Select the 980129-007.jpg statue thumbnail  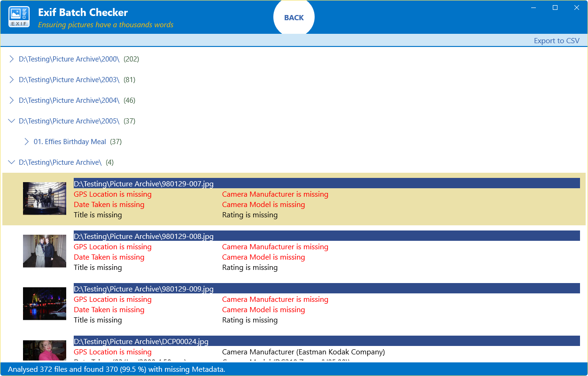45,199
